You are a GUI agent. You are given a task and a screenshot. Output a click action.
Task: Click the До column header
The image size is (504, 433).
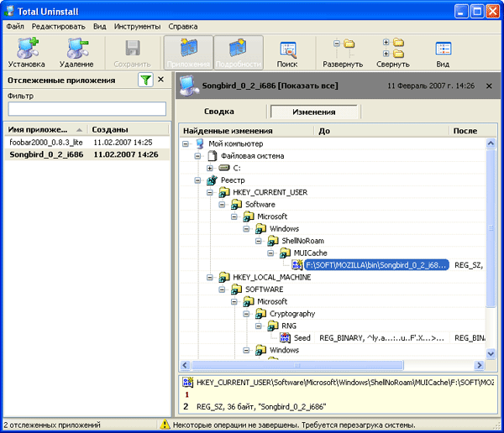[381, 131]
